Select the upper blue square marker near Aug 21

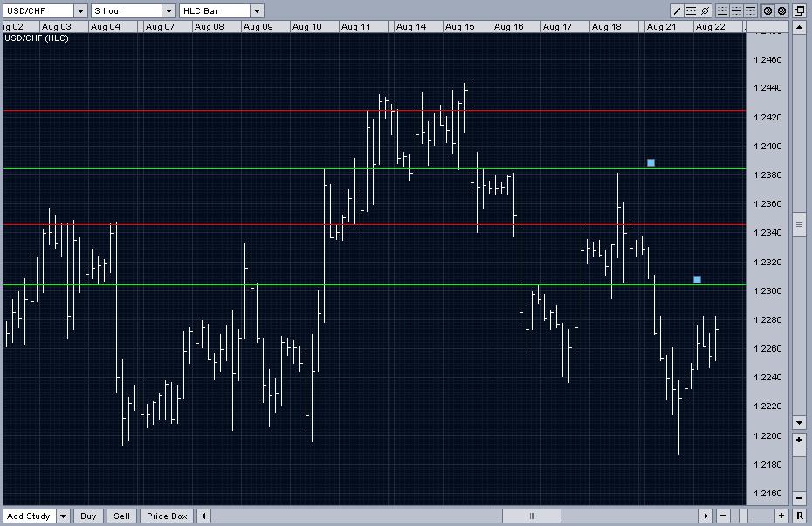[651, 162]
